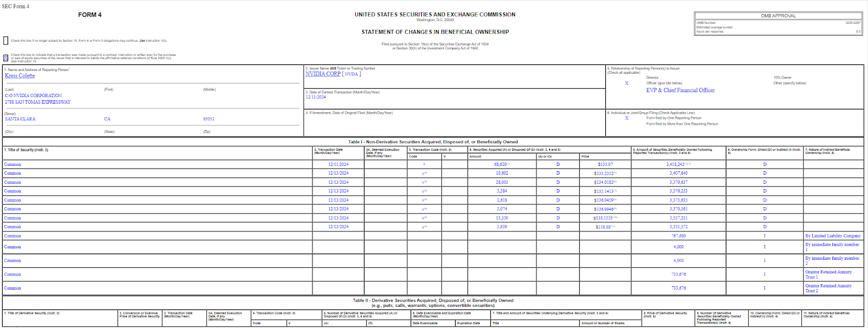The height and width of the screenshot is (328, 868).
Task: Select the $138.88 price entry
Action: click(x=604, y=227)
